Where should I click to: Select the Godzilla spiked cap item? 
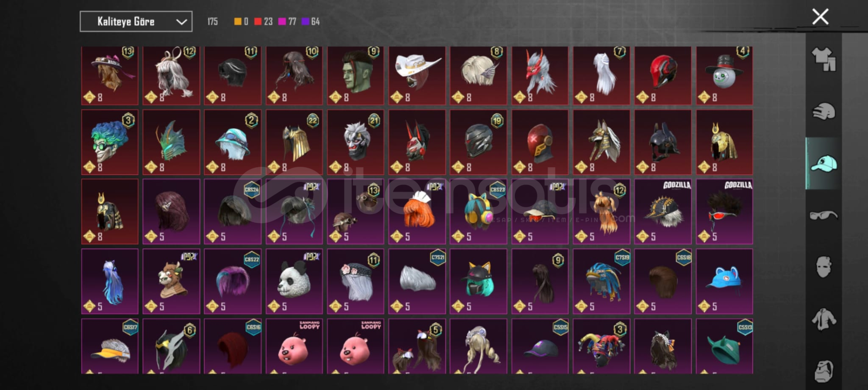(663, 211)
